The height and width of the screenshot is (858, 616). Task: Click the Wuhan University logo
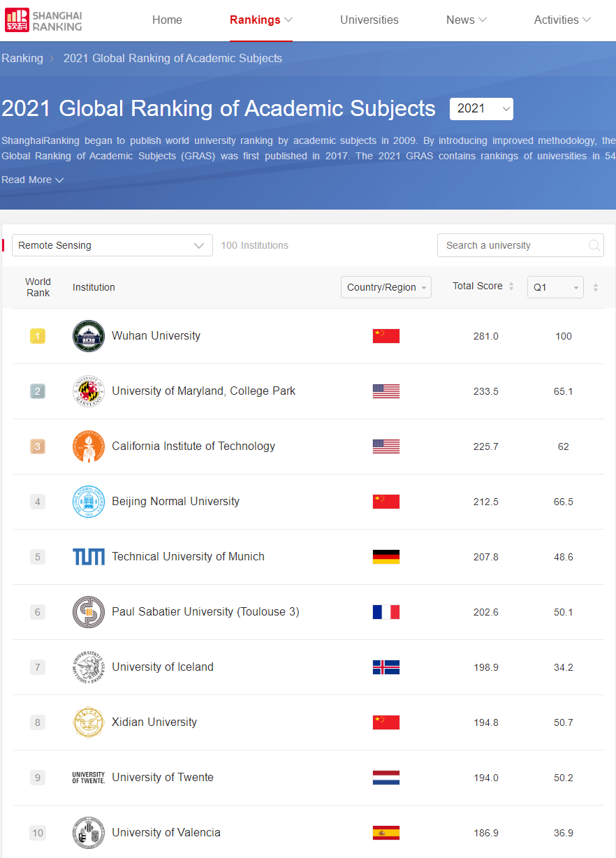[x=89, y=336]
